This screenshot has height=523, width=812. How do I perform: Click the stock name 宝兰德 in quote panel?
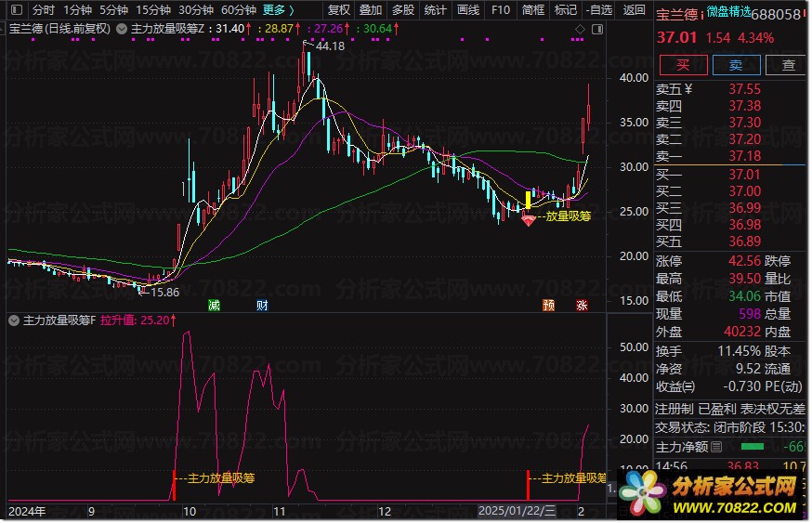677,15
